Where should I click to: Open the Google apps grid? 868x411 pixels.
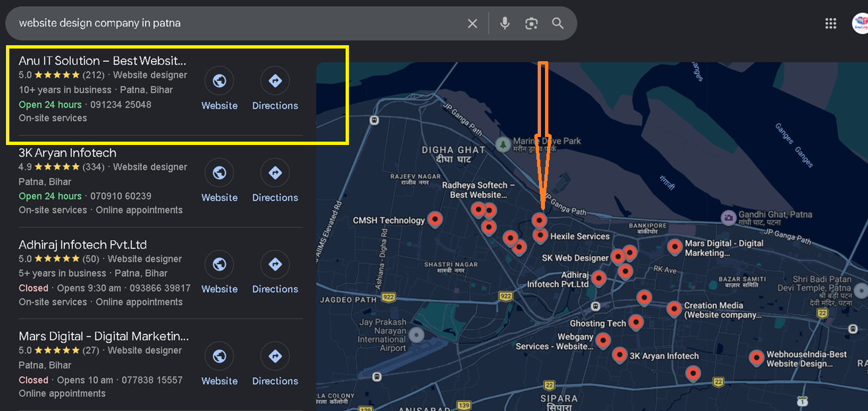point(831,23)
